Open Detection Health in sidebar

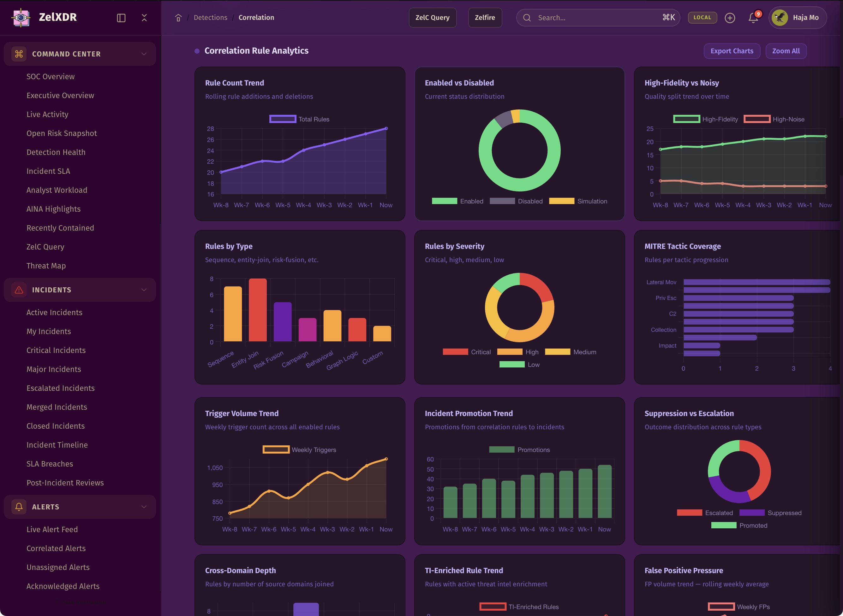point(56,152)
